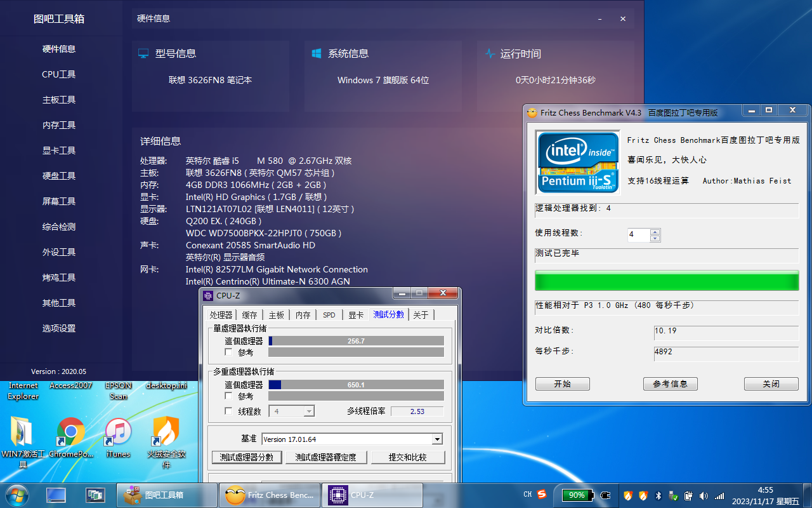Open CPU-Z 关于 tab

point(421,315)
